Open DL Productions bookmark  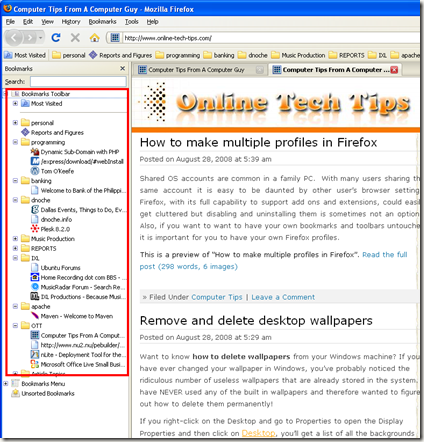point(78,297)
